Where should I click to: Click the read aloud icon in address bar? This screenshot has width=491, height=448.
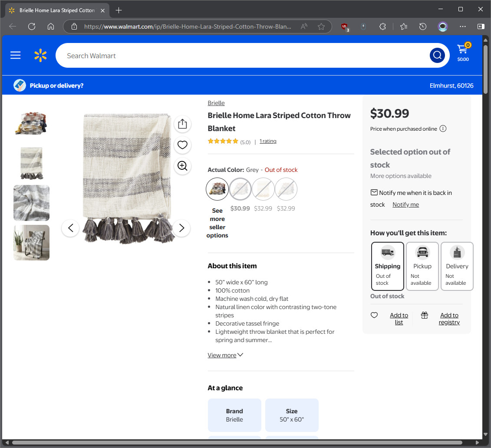click(x=304, y=26)
